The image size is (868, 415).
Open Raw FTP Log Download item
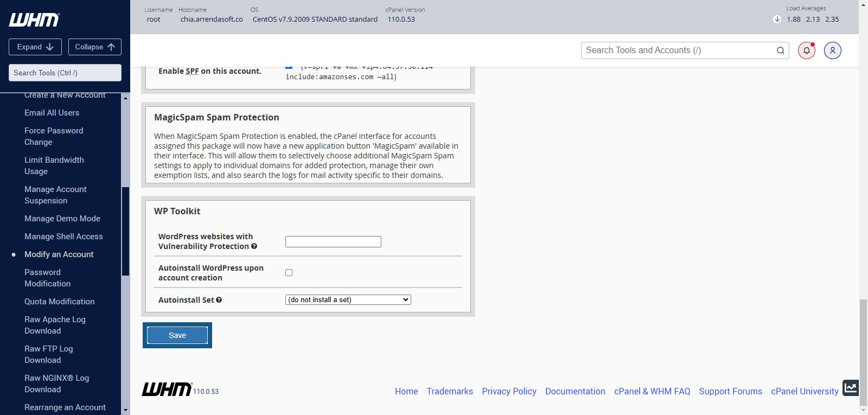pyautogui.click(x=48, y=354)
